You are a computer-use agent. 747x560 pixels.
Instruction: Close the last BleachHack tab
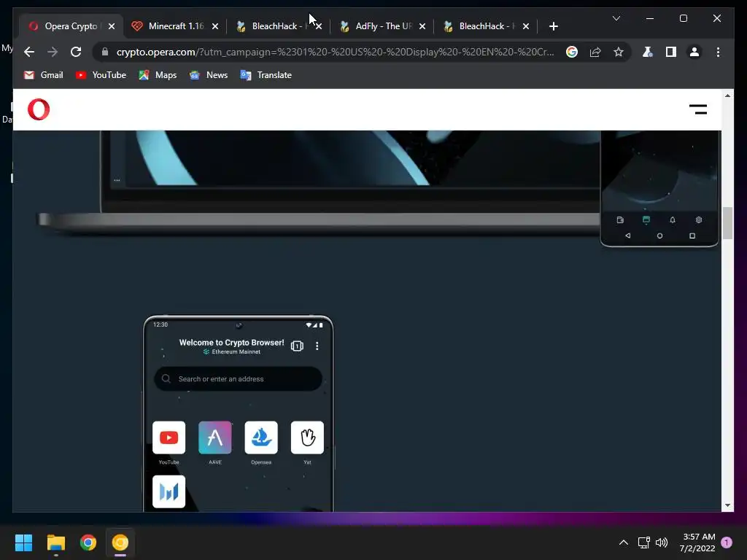tap(526, 26)
